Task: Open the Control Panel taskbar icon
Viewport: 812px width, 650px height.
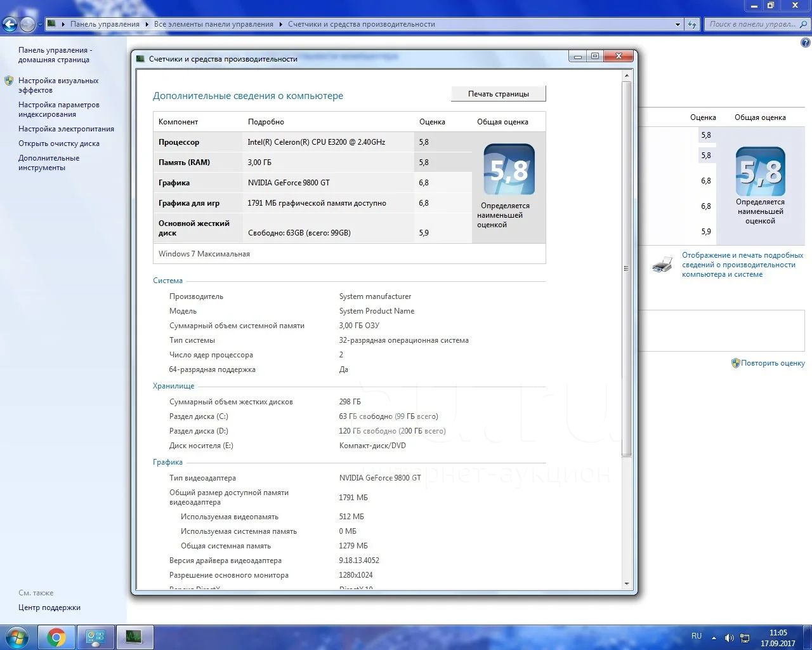Action: (x=96, y=637)
